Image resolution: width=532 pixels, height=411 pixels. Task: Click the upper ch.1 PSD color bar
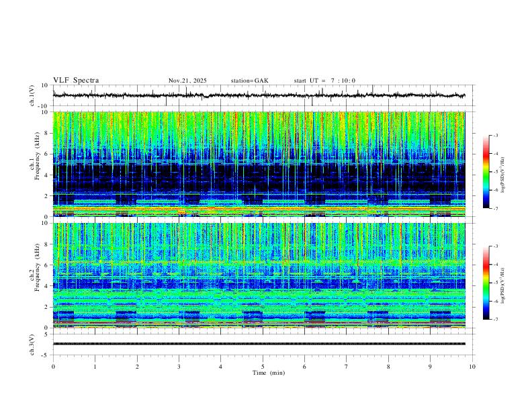point(486,172)
